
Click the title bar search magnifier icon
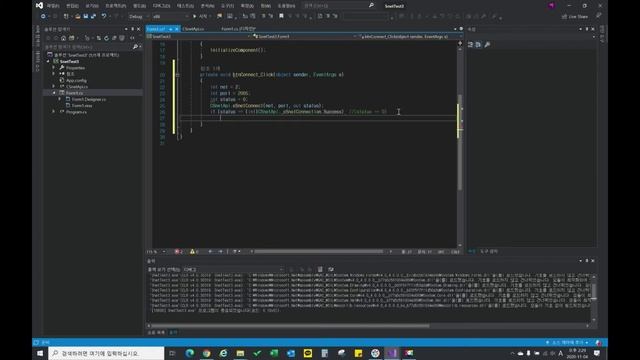371,6
